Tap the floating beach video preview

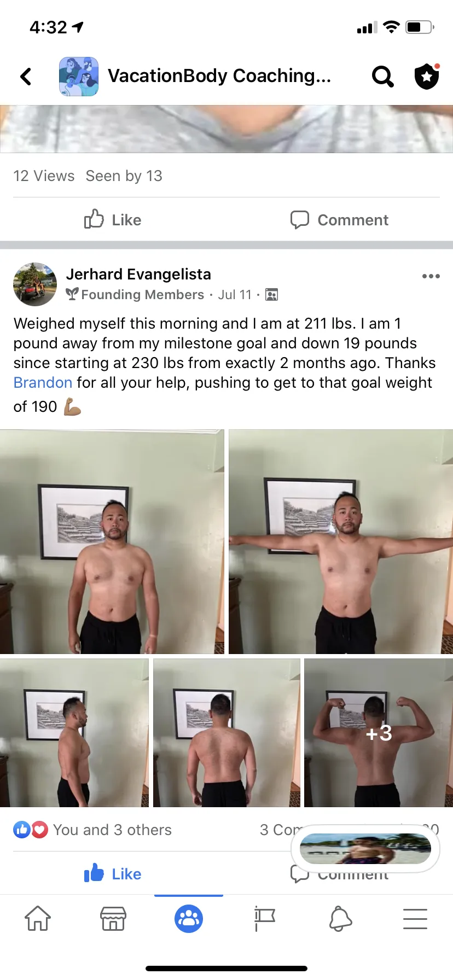click(365, 848)
